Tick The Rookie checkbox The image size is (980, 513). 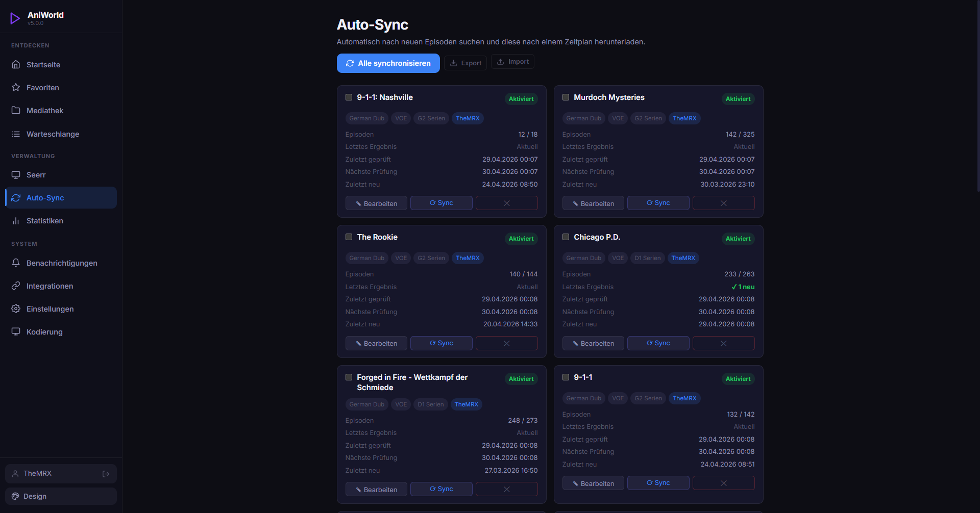349,237
